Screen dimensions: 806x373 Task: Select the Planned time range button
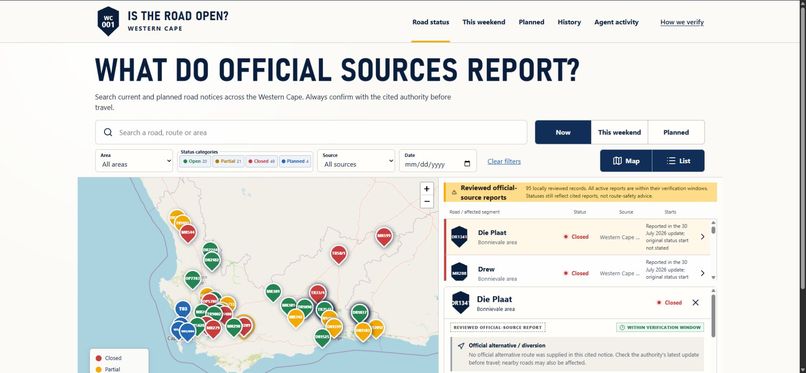pyautogui.click(x=676, y=132)
